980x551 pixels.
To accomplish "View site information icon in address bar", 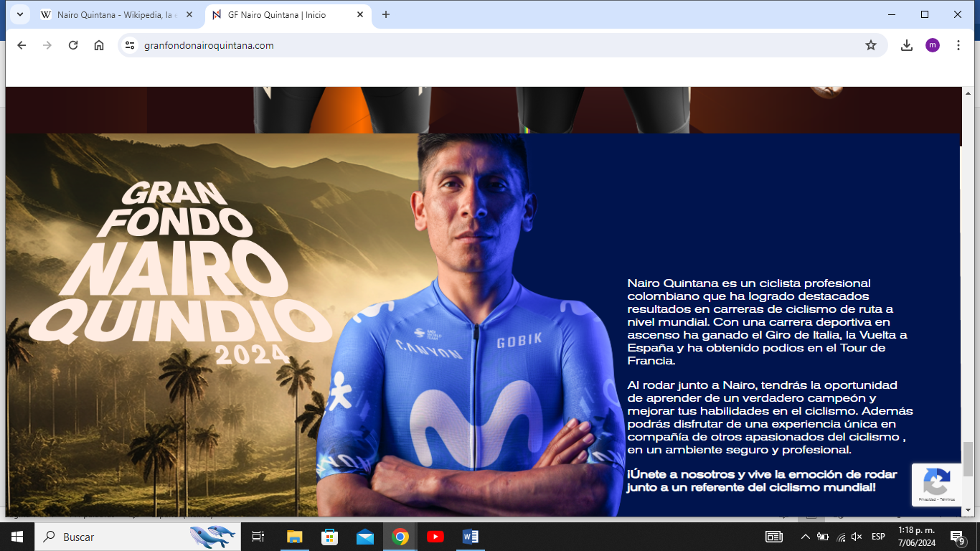I will [x=130, y=45].
